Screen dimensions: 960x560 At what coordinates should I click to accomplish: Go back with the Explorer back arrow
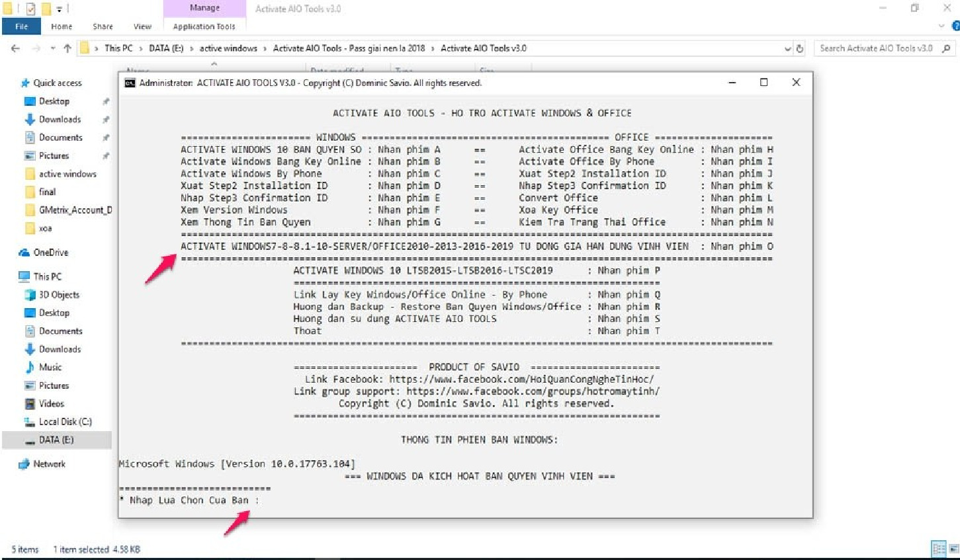[x=16, y=48]
